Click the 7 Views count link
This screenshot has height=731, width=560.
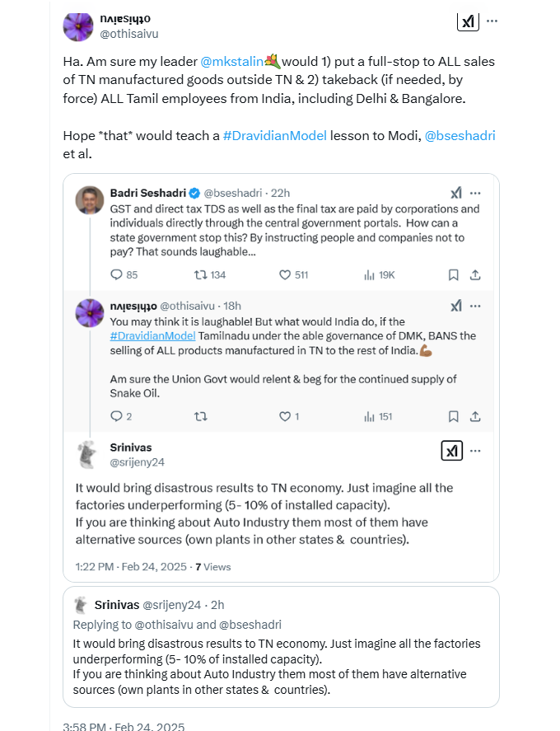(212, 567)
